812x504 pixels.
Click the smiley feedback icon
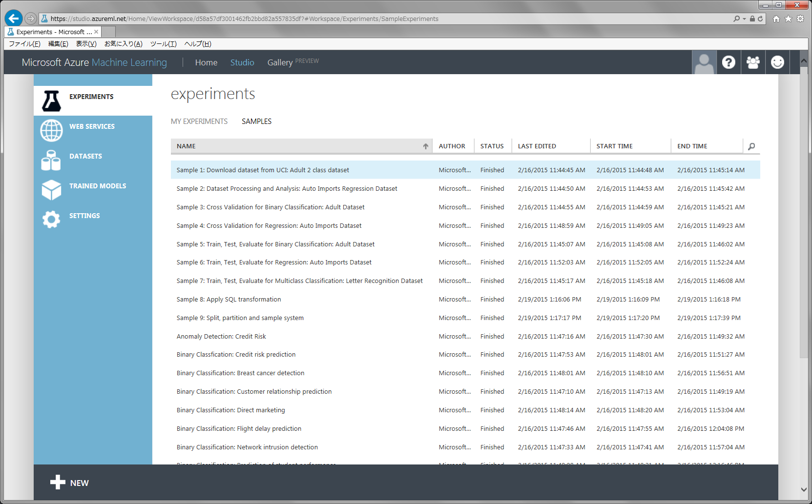click(x=777, y=62)
